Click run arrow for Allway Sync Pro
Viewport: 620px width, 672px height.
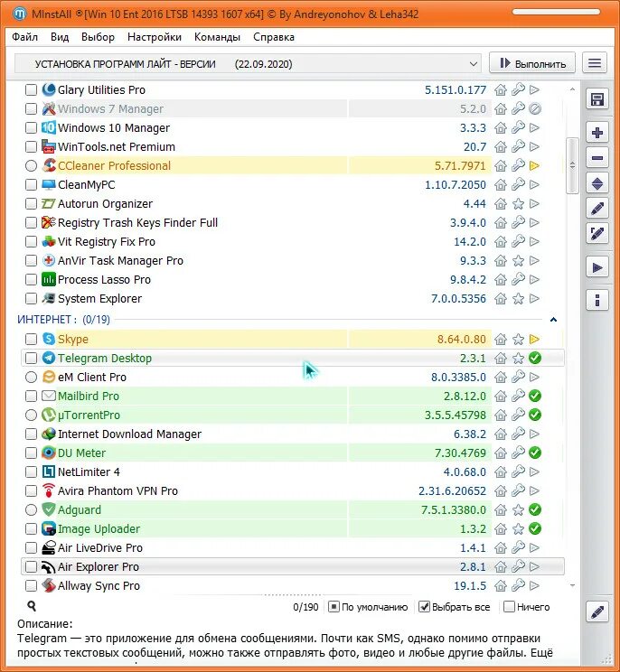pyautogui.click(x=534, y=585)
